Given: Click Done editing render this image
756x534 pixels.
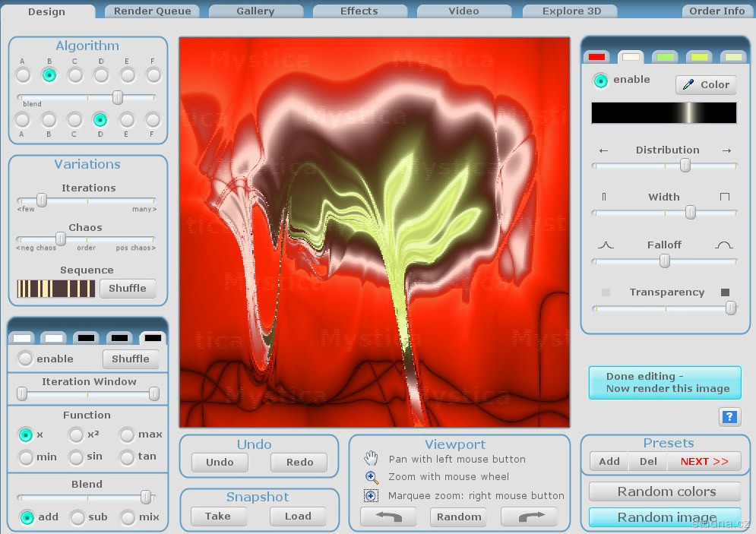Looking at the screenshot, I should point(665,383).
